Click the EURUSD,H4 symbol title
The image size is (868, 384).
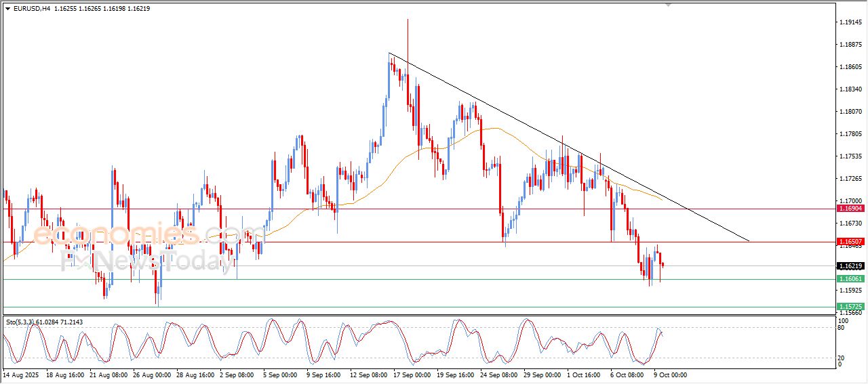(27, 9)
